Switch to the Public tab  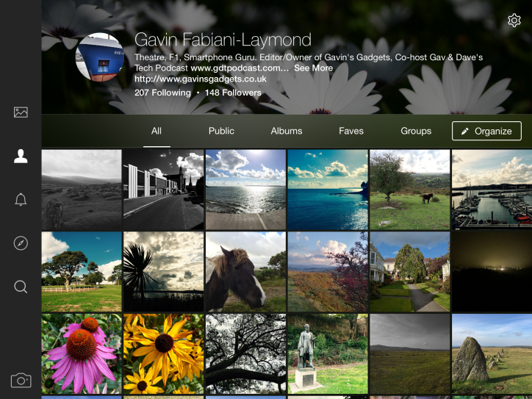pos(221,131)
